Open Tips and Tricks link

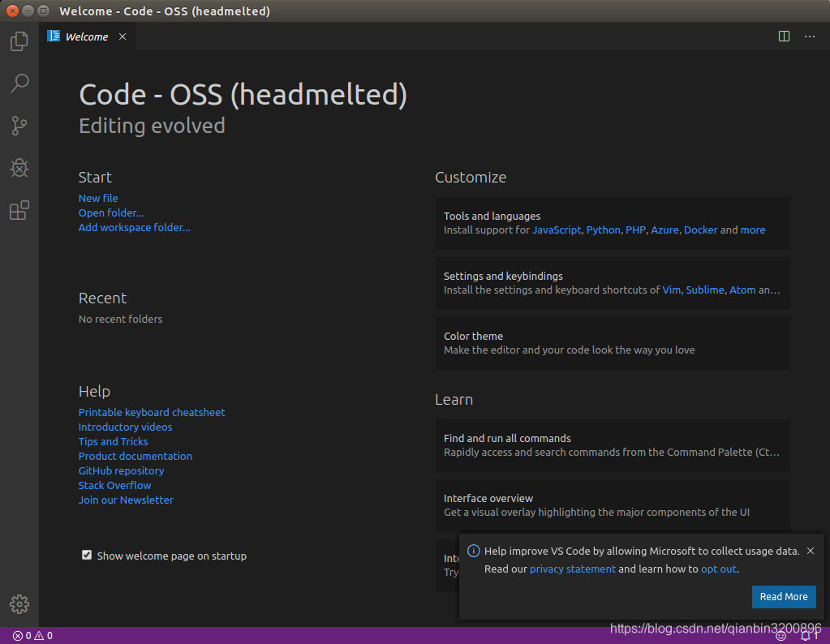coord(113,441)
